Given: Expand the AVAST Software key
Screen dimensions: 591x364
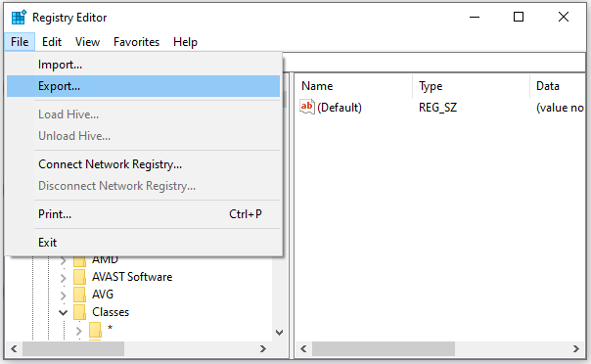Looking at the screenshot, I should click(64, 278).
